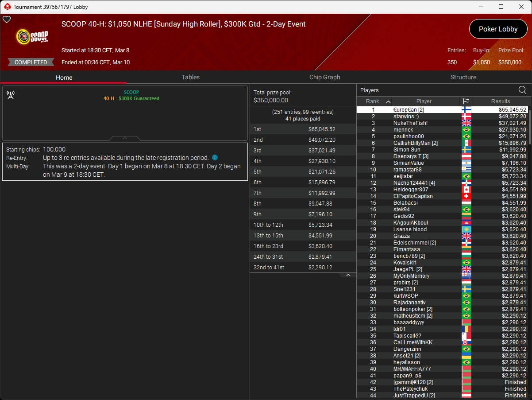This screenshot has width=532, height=400.
Task: Click the search magnifier in Players panel
Action: click(522, 90)
